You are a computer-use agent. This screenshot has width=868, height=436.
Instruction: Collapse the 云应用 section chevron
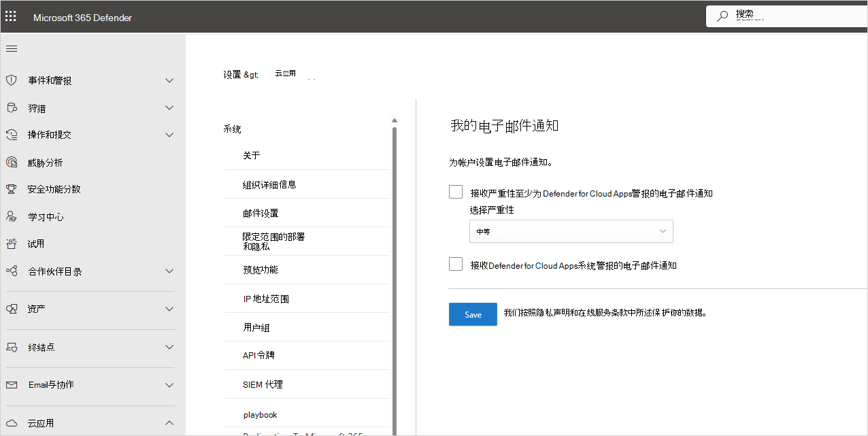169,423
